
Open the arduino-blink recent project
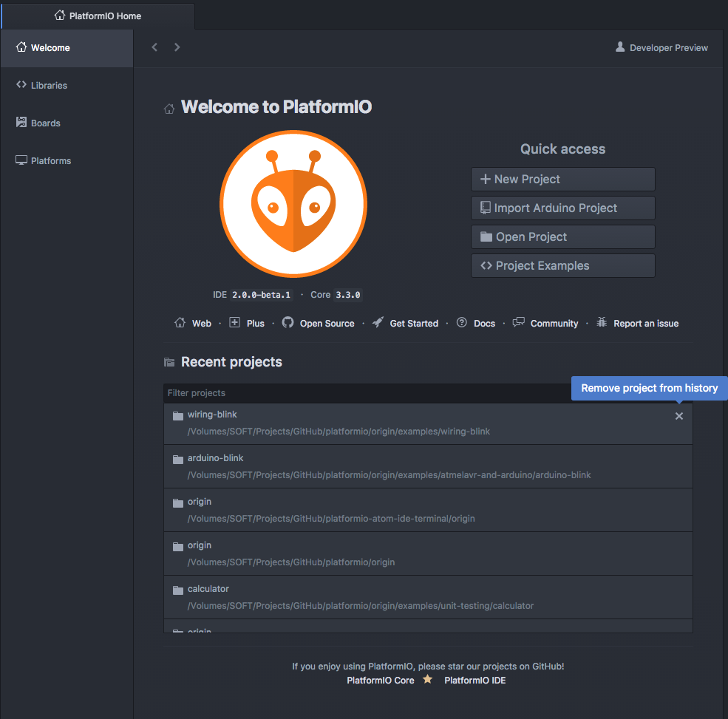point(428,466)
